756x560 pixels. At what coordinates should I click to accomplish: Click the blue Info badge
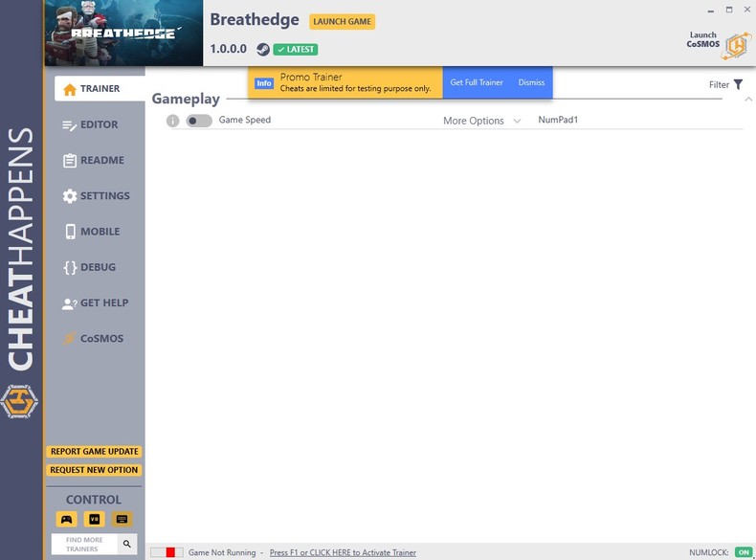264,83
